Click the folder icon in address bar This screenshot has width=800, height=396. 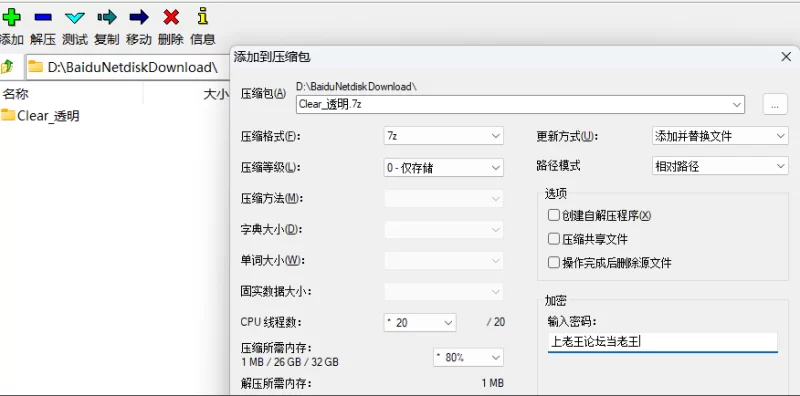pyautogui.click(x=35, y=66)
